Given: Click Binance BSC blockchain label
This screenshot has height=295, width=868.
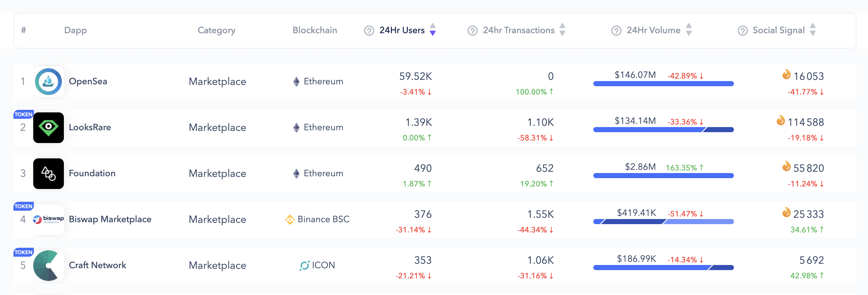Looking at the screenshot, I should pos(323,219).
